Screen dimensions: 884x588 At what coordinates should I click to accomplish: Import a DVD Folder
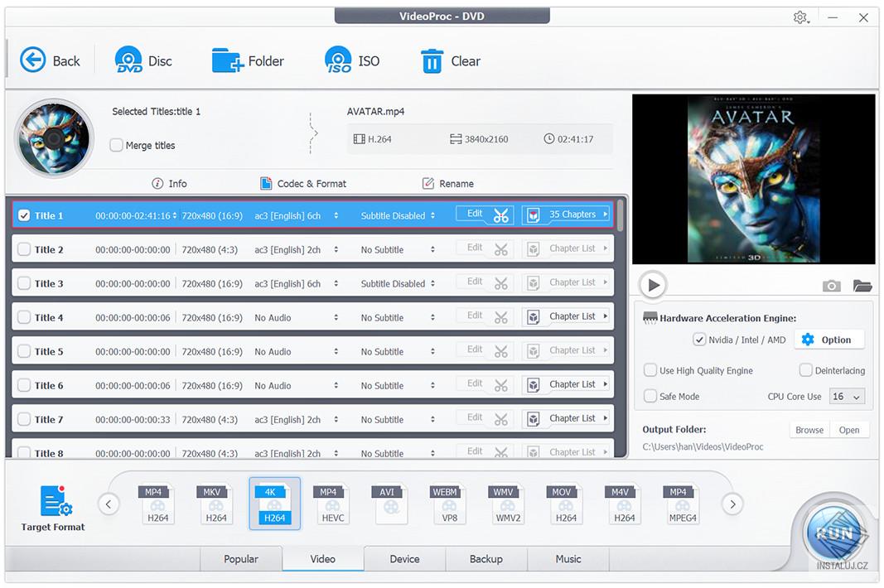(x=249, y=60)
